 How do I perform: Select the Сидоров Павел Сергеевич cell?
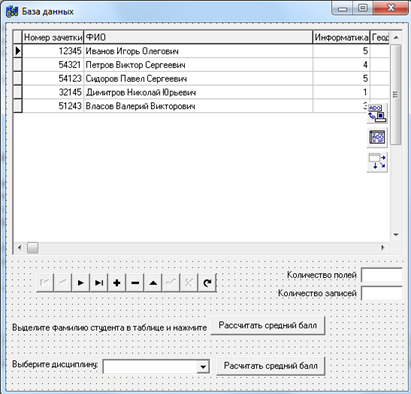198,79
